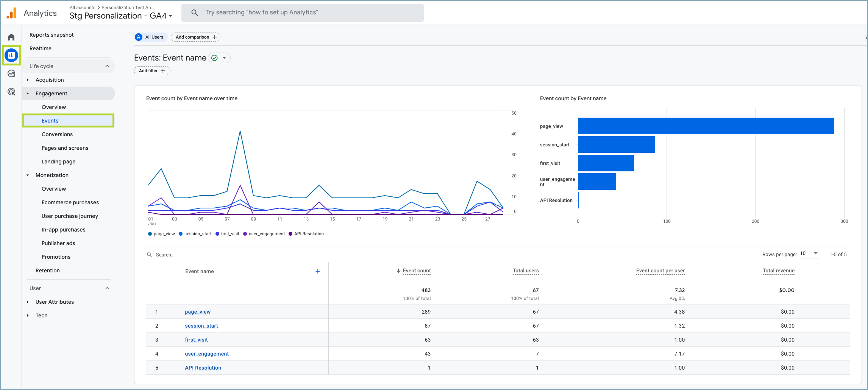The height and width of the screenshot is (390, 868).
Task: Open the user_engagement event link
Action: (x=207, y=354)
